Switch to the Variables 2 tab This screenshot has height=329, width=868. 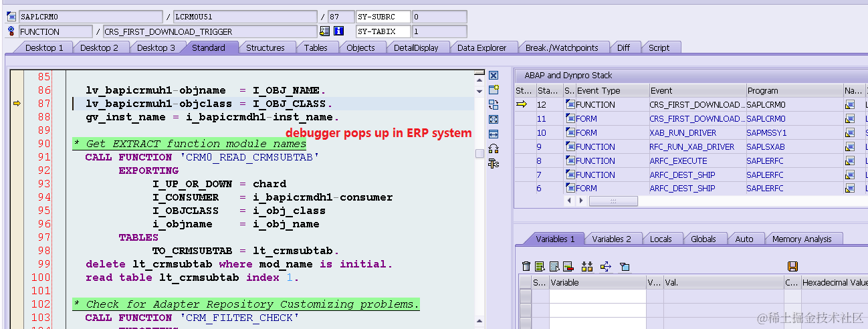[611, 239]
